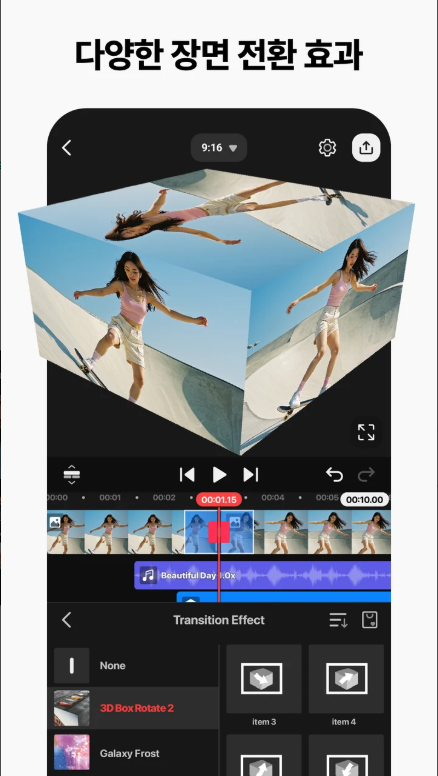The image size is (438, 776).
Task: Play the video preview
Action: pos(219,475)
